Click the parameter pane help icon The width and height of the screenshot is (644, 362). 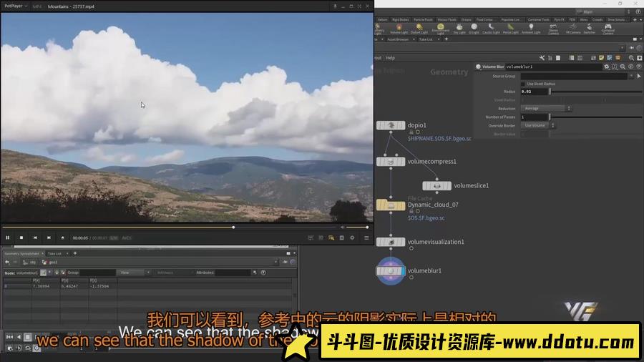tap(639, 67)
